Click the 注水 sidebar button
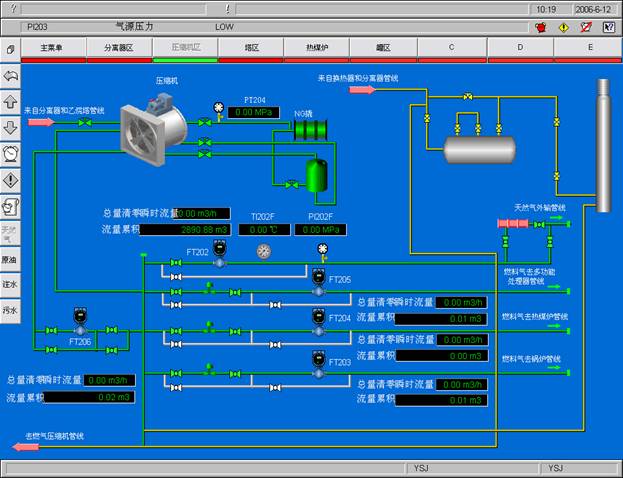This screenshot has width=623, height=478. pos(10,284)
